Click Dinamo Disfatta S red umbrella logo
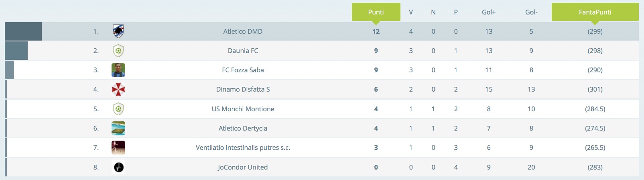 (x=118, y=89)
